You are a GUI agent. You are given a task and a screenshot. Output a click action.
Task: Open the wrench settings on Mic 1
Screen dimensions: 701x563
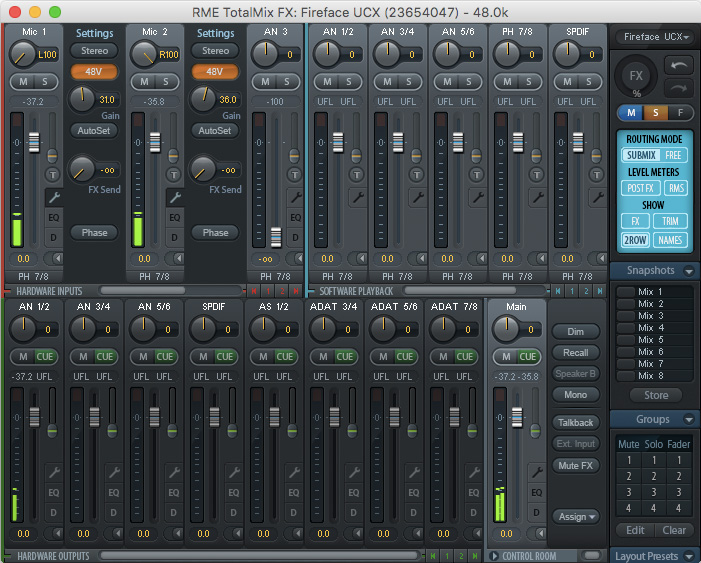coord(53,197)
